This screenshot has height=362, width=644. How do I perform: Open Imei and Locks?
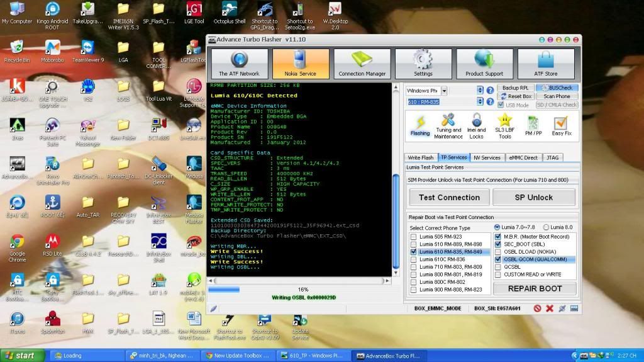tap(477, 126)
